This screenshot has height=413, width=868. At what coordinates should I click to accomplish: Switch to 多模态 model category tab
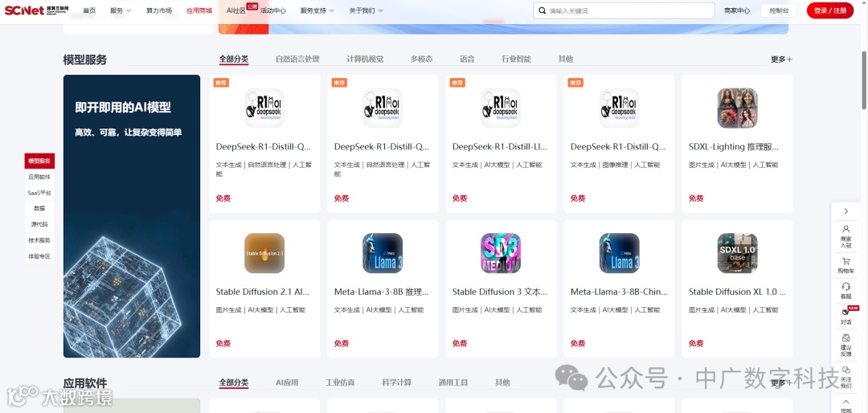(x=421, y=59)
